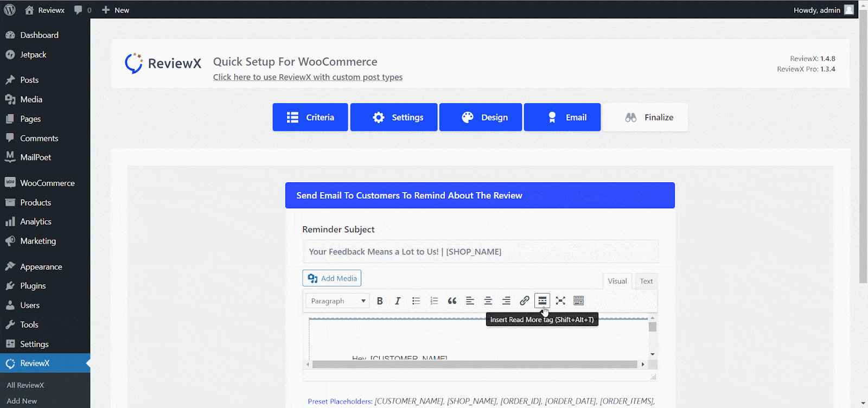Viewport: 868px width, 408px height.
Task: Apply italic formatting in the editor toolbar
Action: coord(398,301)
